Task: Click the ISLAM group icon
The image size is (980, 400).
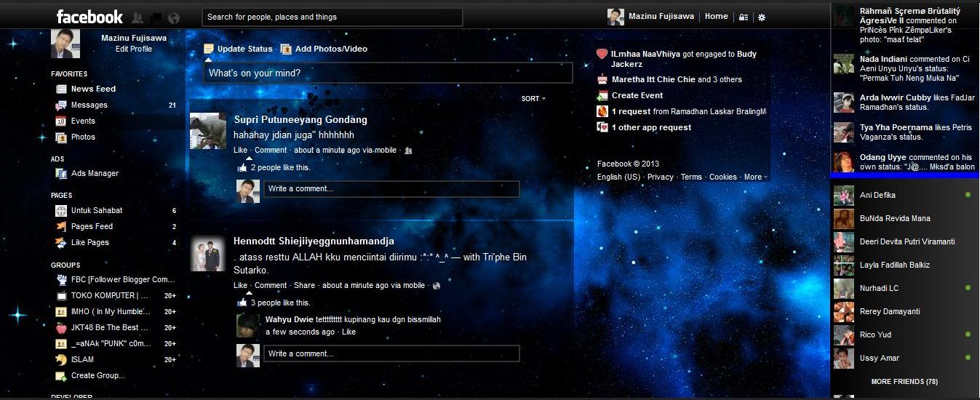Action: pos(61,359)
